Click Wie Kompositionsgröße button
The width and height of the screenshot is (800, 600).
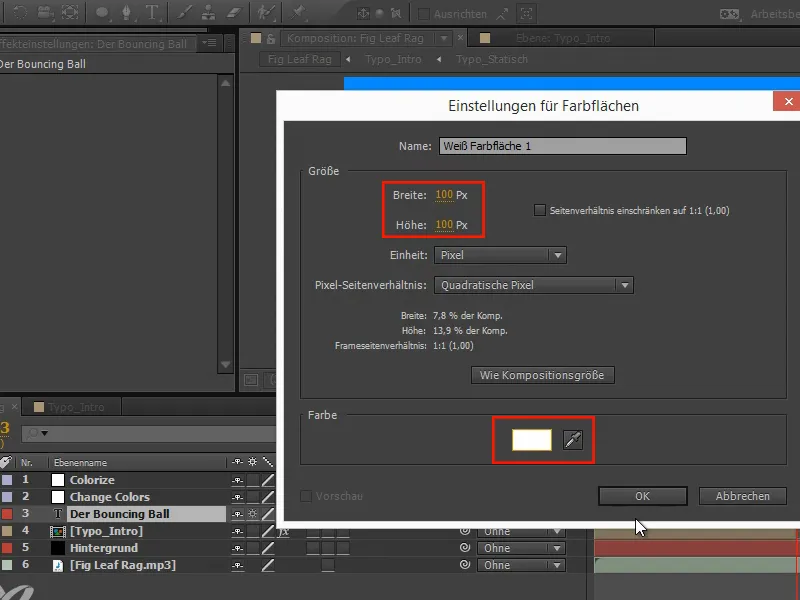(x=542, y=375)
